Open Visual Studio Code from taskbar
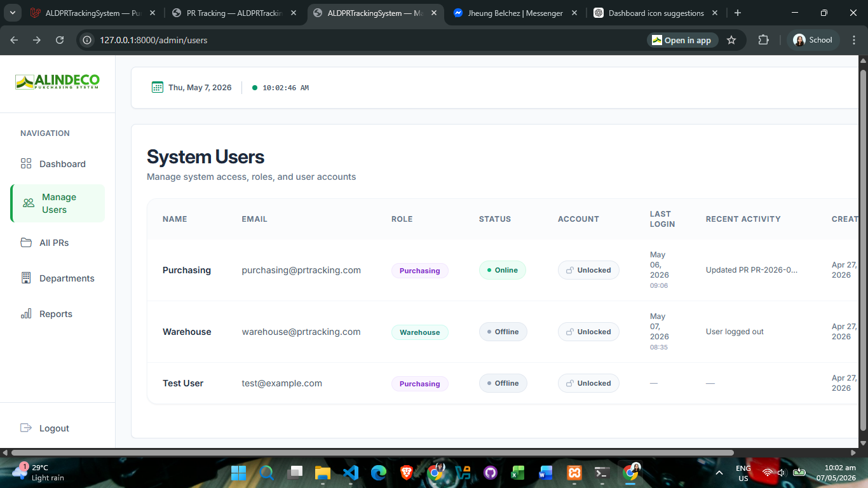Viewport: 868px width, 488px height. click(x=351, y=473)
